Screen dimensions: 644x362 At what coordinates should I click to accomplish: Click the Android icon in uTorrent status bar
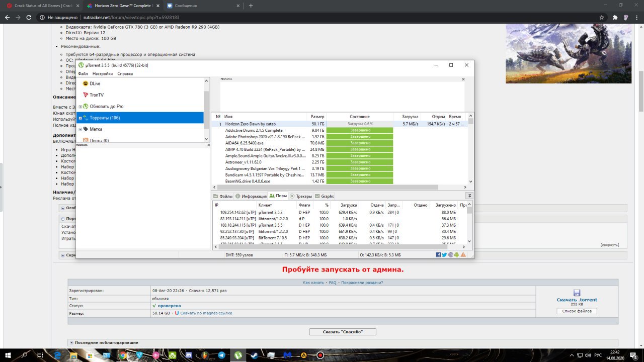(x=456, y=255)
